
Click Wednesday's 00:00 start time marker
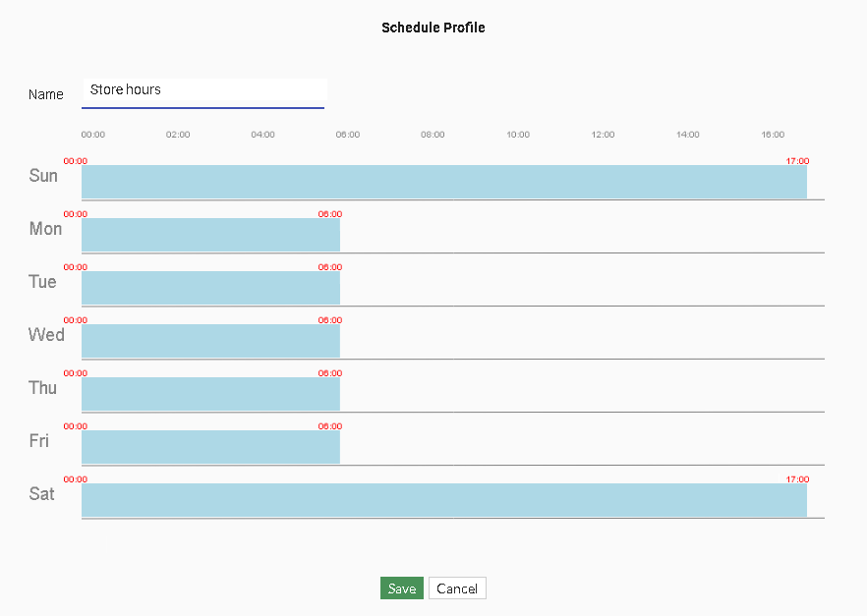(76, 319)
